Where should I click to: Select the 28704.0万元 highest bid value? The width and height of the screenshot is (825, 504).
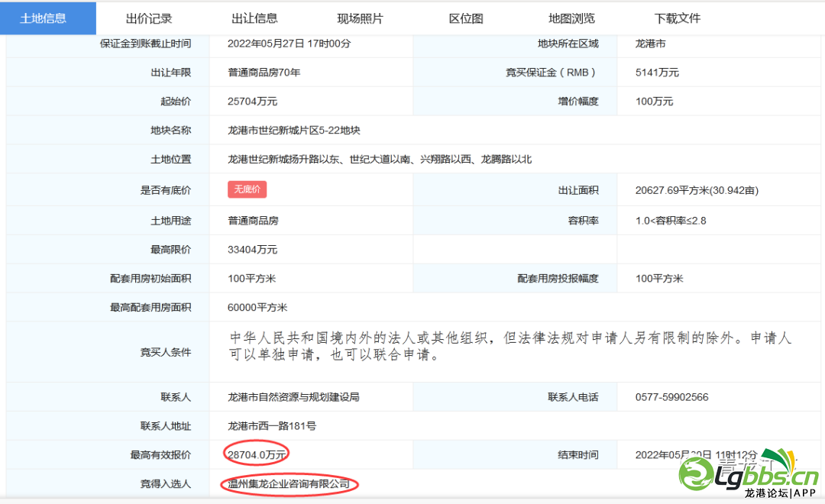point(257,454)
